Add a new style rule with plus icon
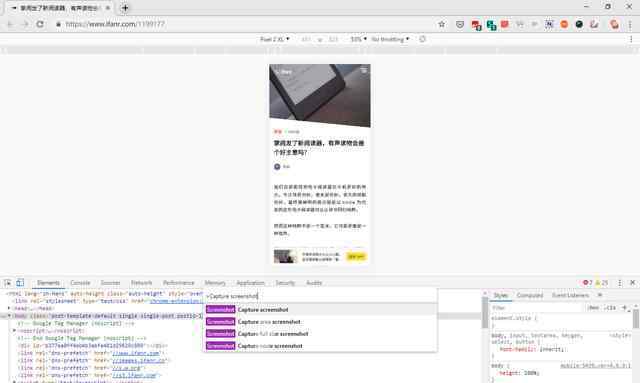The image size is (640, 383). (624, 307)
